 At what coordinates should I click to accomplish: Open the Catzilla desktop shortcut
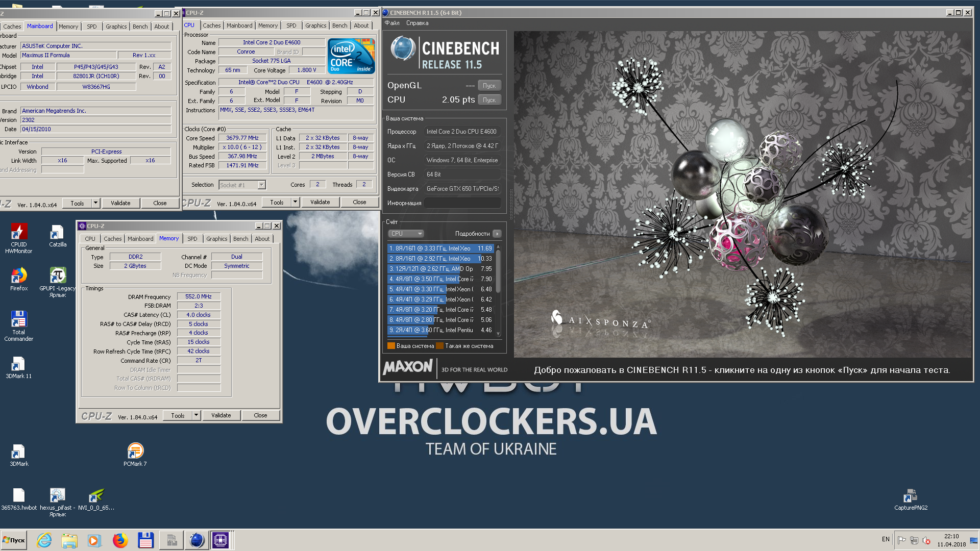pyautogui.click(x=57, y=236)
